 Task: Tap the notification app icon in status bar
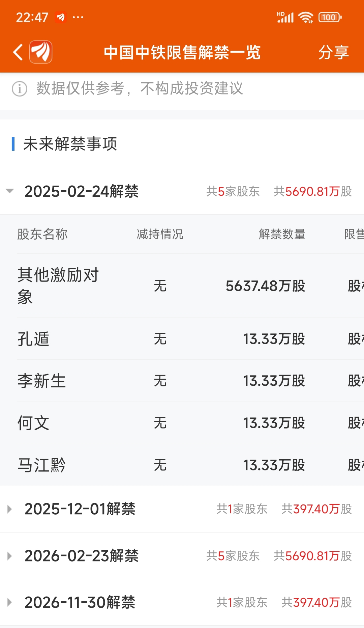pyautogui.click(x=61, y=17)
